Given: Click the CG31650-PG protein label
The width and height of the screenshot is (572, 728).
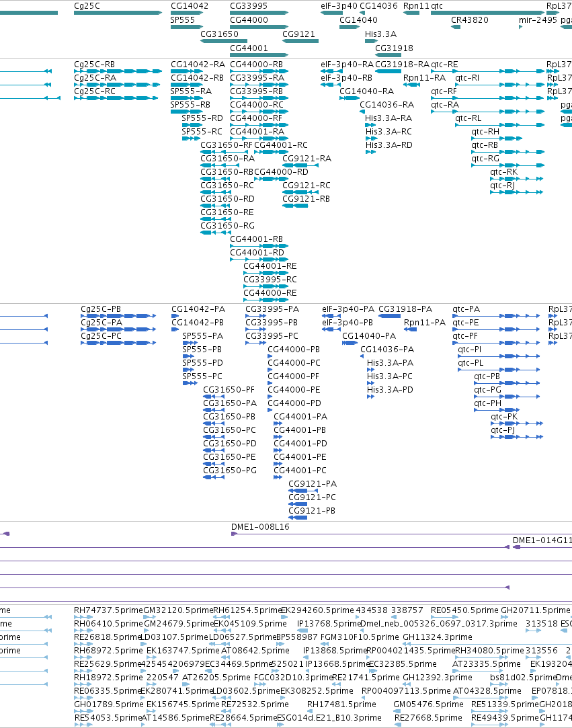Looking at the screenshot, I should point(230,471).
